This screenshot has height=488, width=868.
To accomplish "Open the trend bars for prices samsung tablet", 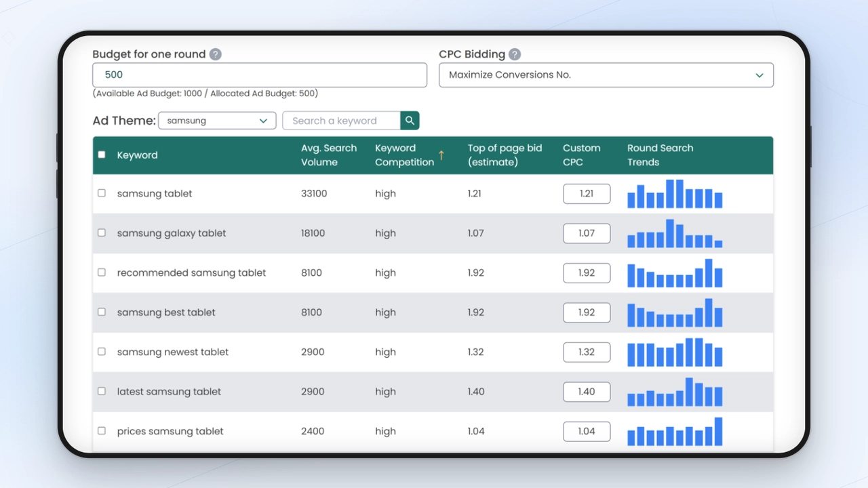I will coord(675,432).
